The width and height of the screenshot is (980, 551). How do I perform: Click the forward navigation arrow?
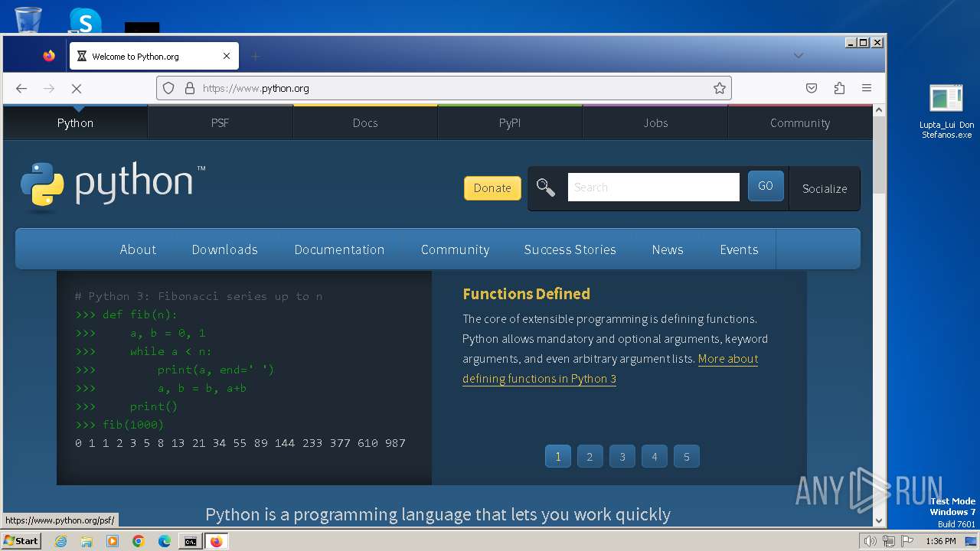click(x=49, y=88)
